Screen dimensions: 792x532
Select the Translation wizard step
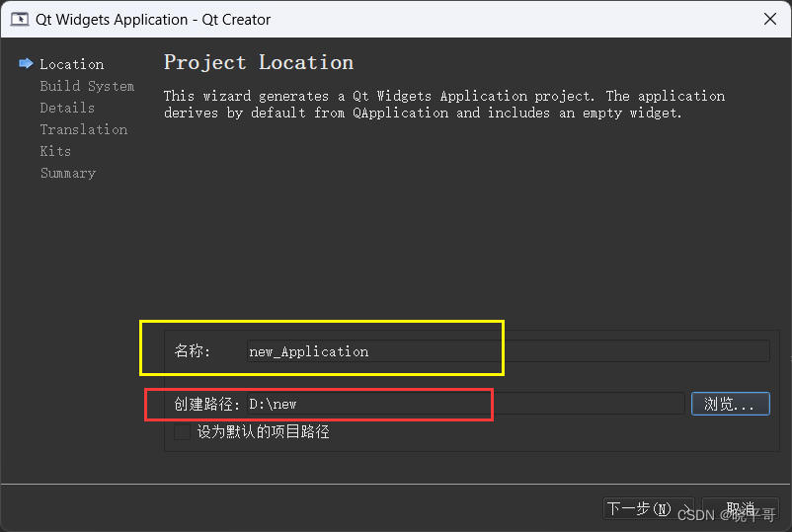pyautogui.click(x=83, y=129)
